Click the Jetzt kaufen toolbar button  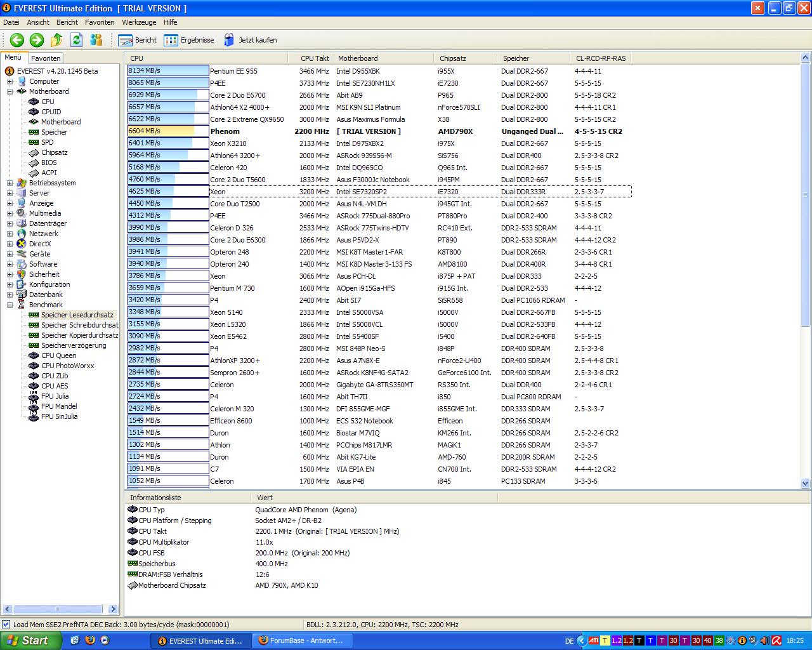[250, 40]
